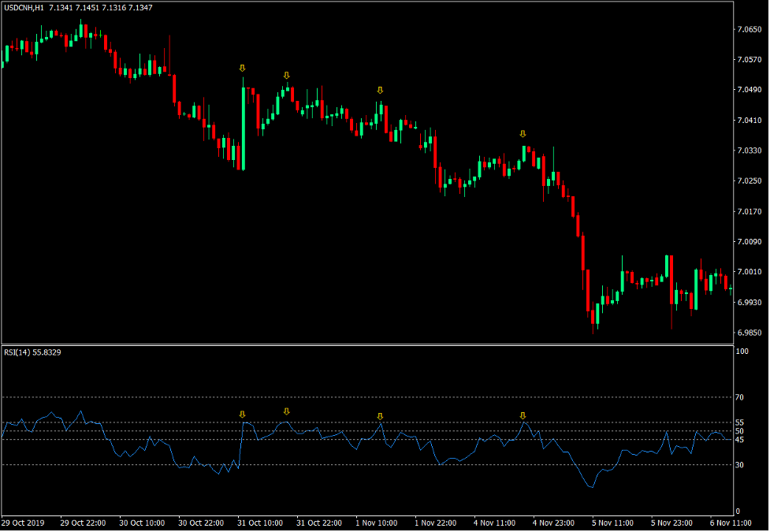Click the 7.0490 price level label
This screenshot has height=532, width=770.
pyautogui.click(x=750, y=89)
